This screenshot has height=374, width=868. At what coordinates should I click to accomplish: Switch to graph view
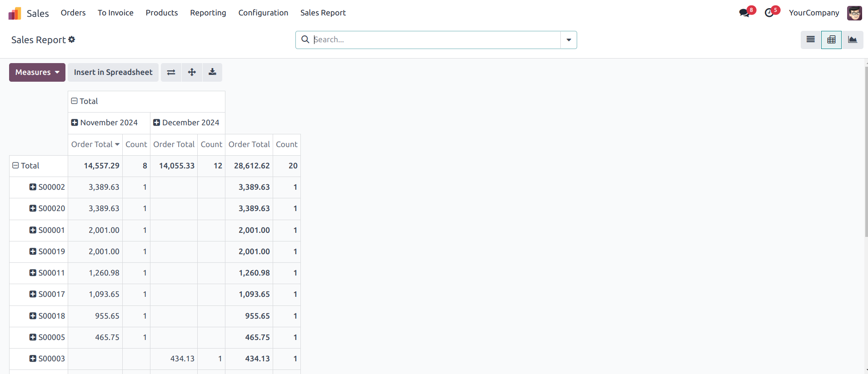coord(852,40)
